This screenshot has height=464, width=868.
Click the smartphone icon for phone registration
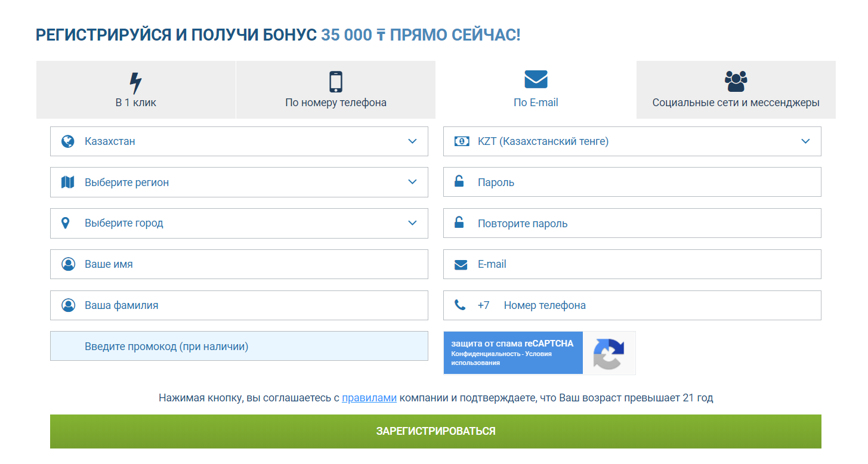(x=336, y=82)
